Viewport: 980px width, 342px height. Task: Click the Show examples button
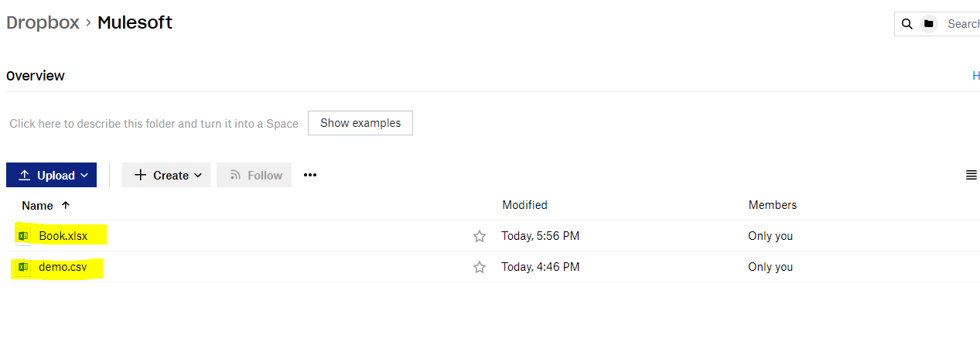(x=360, y=123)
